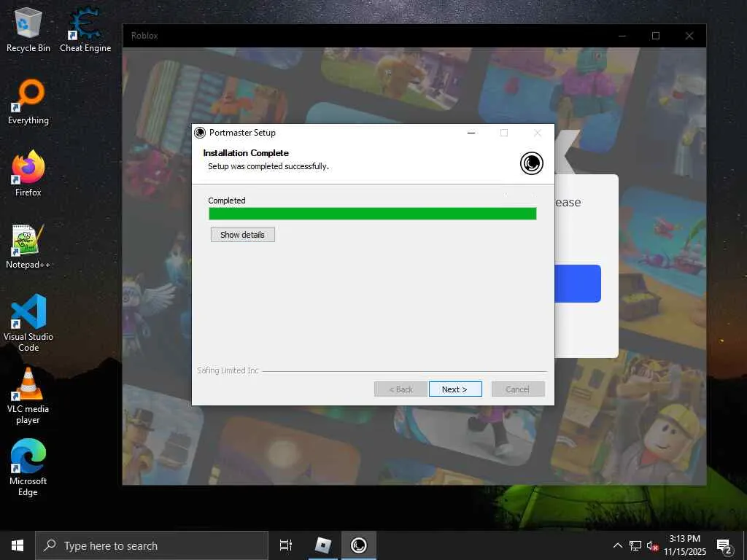Click the green completed progress bar
747x560 pixels.
(373, 214)
